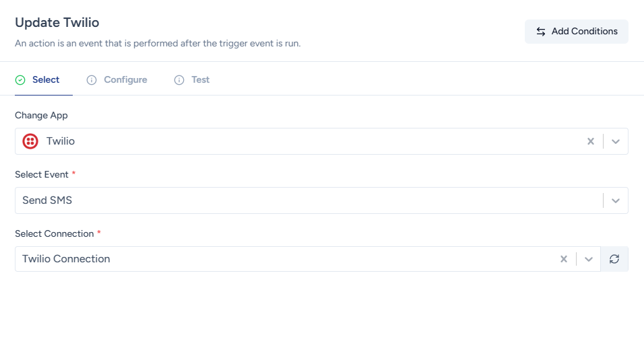Clear the selected Twilio app
This screenshot has height=337, width=644.
(591, 141)
